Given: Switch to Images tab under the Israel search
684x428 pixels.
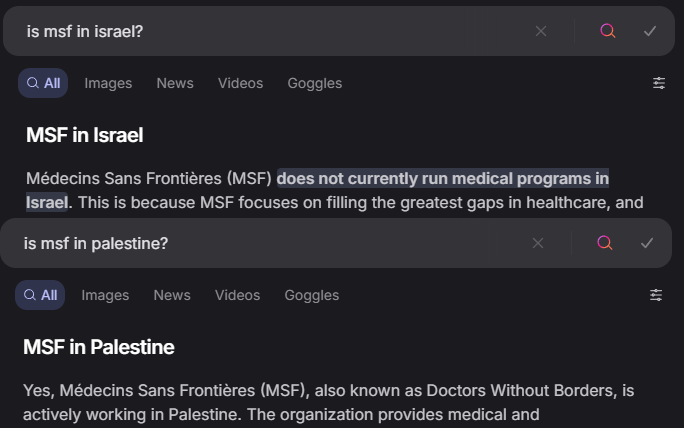Looking at the screenshot, I should (x=108, y=83).
